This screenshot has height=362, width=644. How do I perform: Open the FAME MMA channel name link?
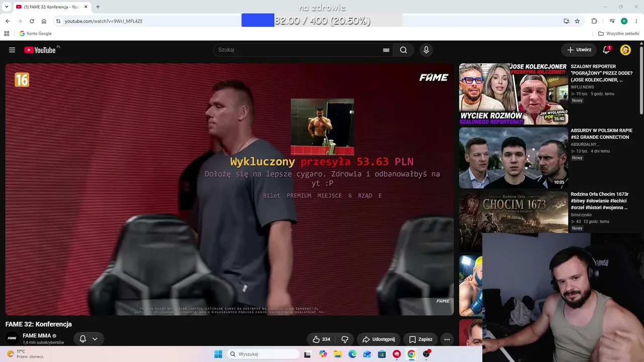click(37, 336)
